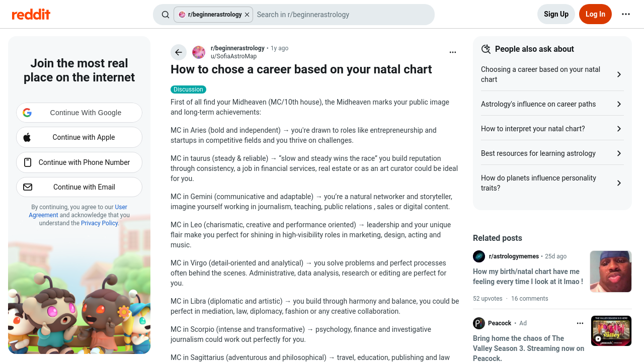Focus the search in r/beginnerastrology field
644x362 pixels.
pyautogui.click(x=342, y=15)
